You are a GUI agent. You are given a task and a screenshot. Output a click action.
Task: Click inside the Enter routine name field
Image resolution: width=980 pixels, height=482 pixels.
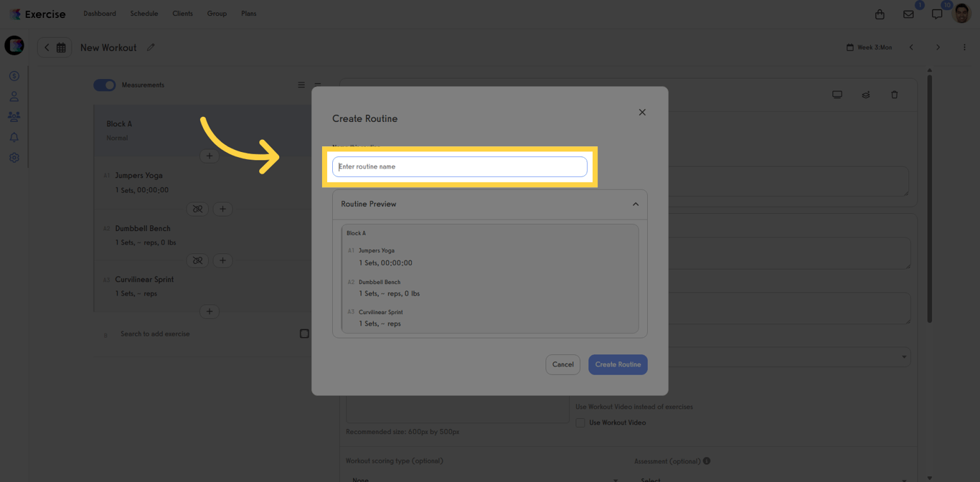click(459, 166)
